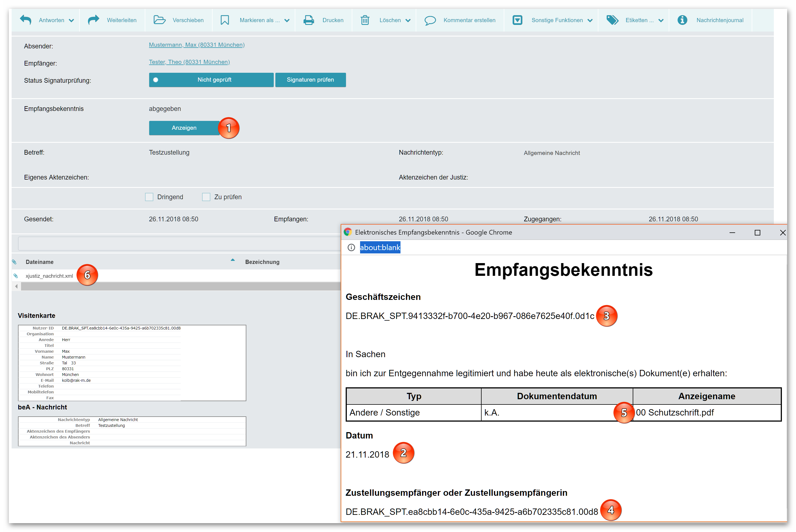
Task: Click the Weiterleiten forward arrow icon
Action: click(x=93, y=20)
